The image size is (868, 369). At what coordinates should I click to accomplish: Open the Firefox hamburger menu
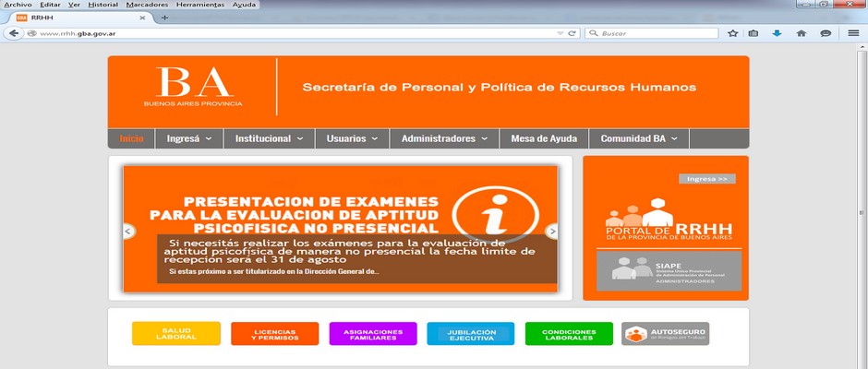pos(853,33)
